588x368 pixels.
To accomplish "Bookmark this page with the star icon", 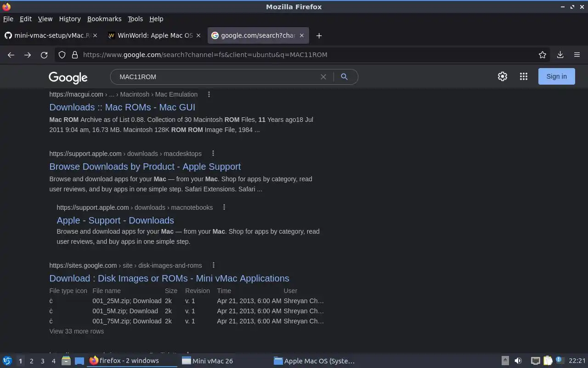I will click(x=543, y=55).
